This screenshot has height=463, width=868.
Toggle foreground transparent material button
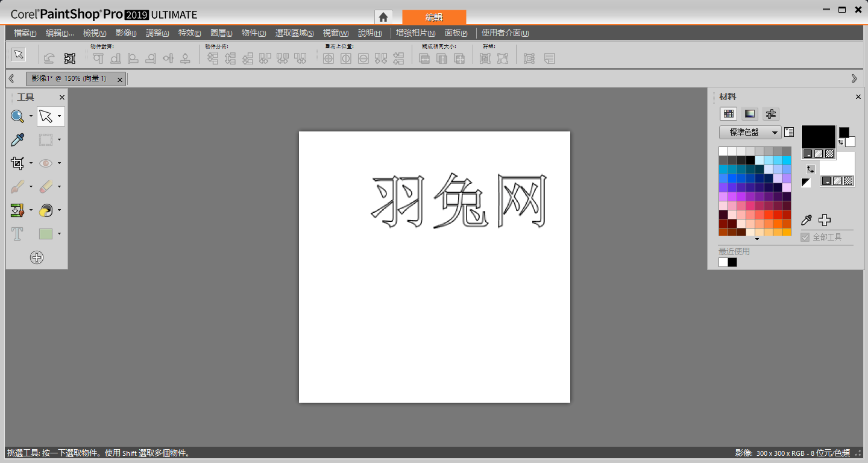coord(829,154)
